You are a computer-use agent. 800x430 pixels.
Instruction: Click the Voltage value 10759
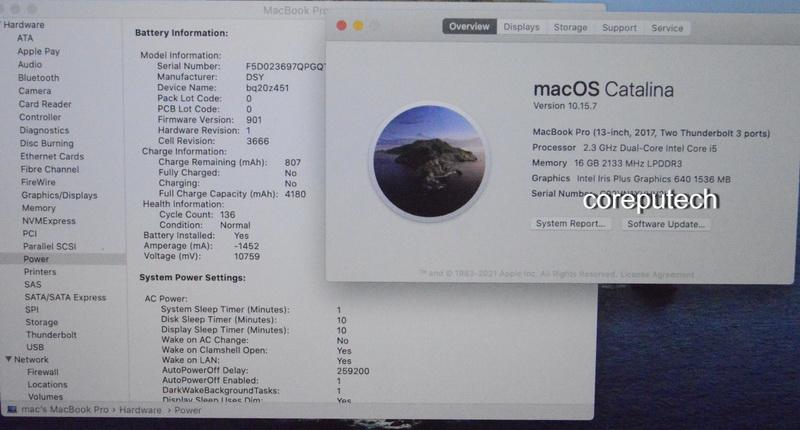[247, 256]
